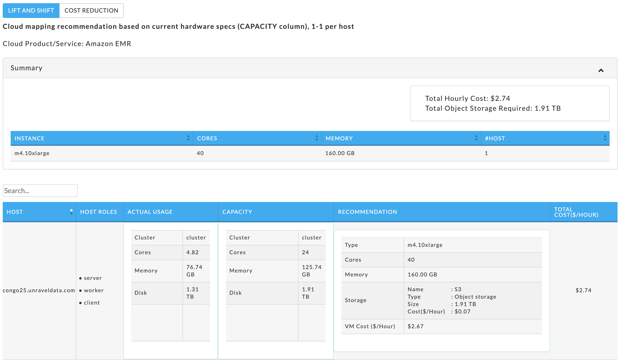Switch to the Lift and Shift tab
621x364 pixels.
tap(31, 11)
